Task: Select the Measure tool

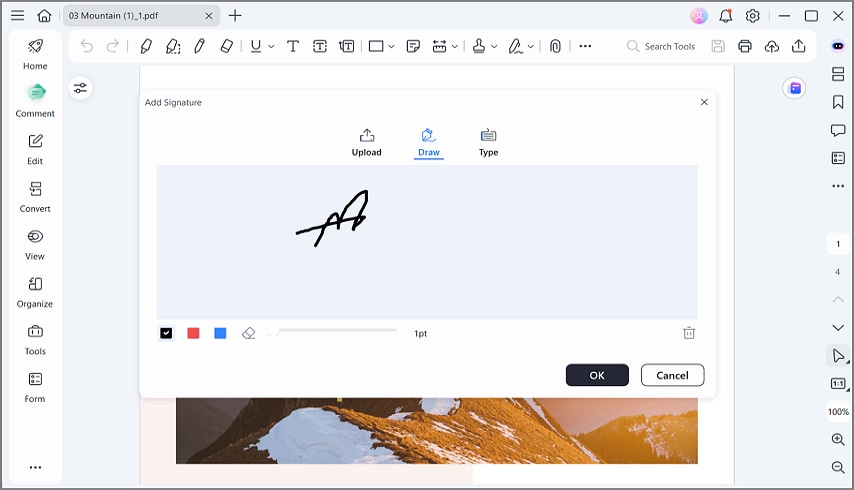Action: tap(440, 46)
